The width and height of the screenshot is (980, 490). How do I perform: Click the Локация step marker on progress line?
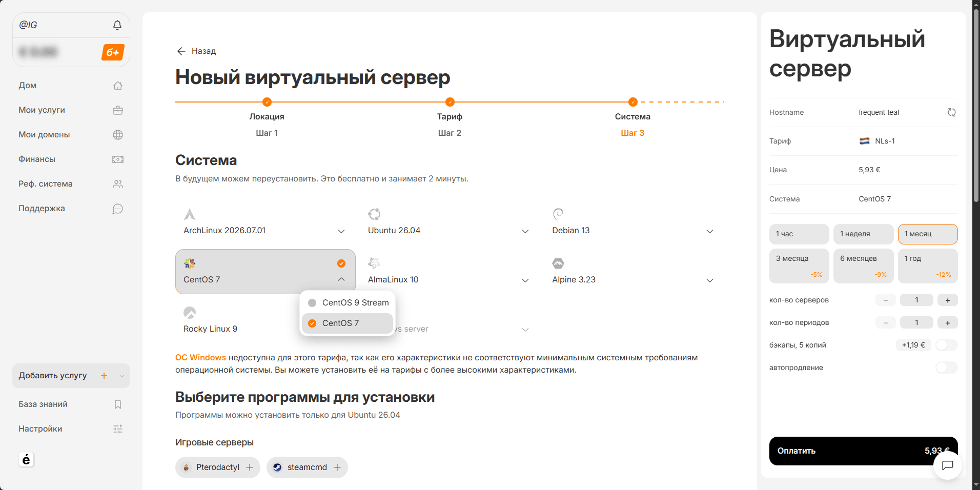(x=267, y=102)
